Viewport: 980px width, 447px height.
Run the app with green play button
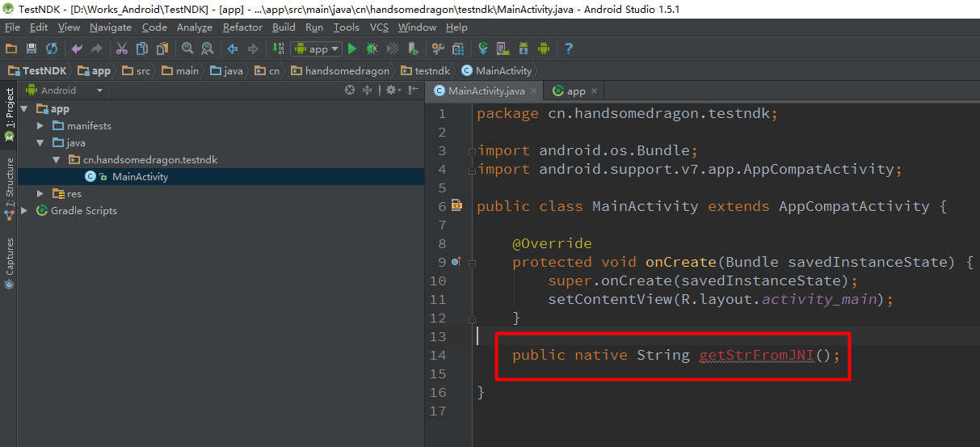352,49
